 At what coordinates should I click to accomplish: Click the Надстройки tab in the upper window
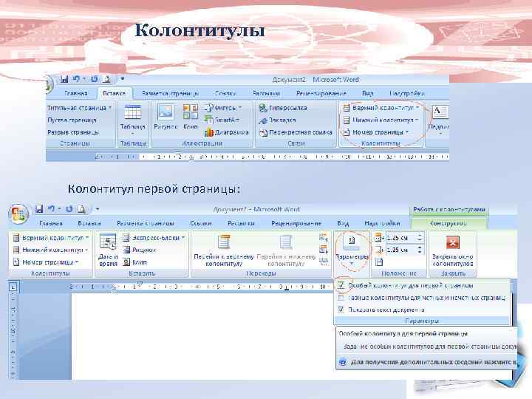(x=407, y=93)
